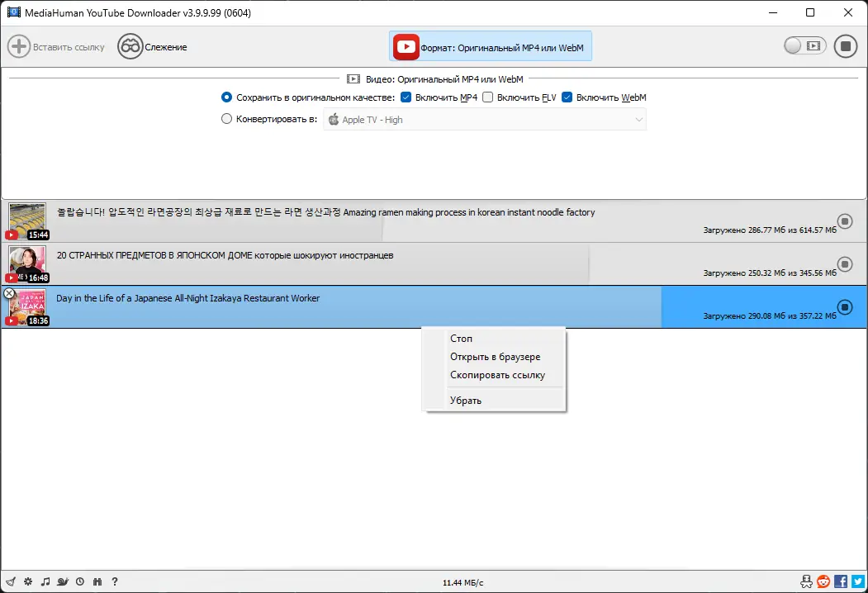Stop the ramen factory video download

click(x=845, y=221)
